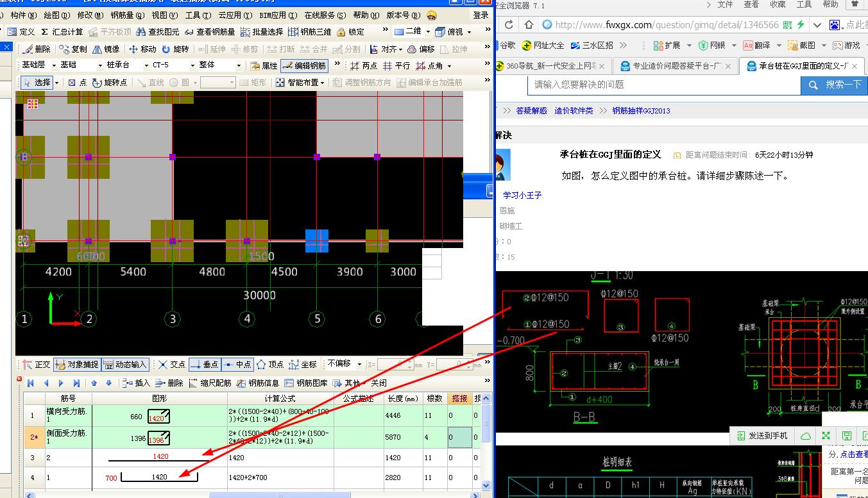Screen dimensions: 868x498
Task: Click the 删除 delete tool in edit toolbar
Action: (37, 49)
